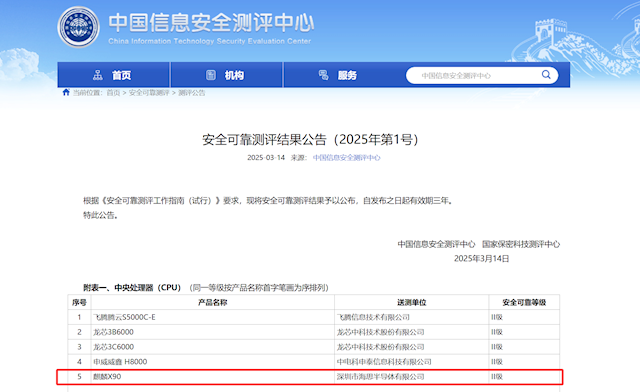Click the 送测单位 column header
The height and width of the screenshot is (392, 640).
pos(411,302)
